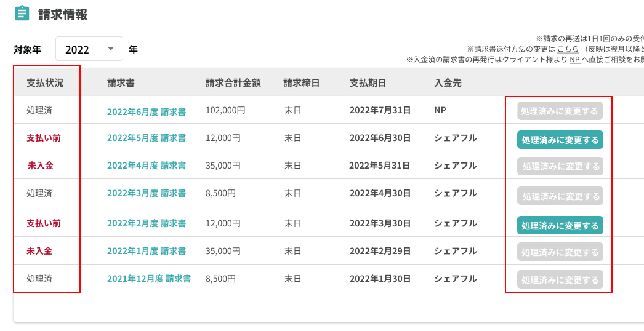Open the 2022年3月度 請求書 invoice link
Image resolution: width=644 pixels, height=331 pixels.
click(147, 193)
